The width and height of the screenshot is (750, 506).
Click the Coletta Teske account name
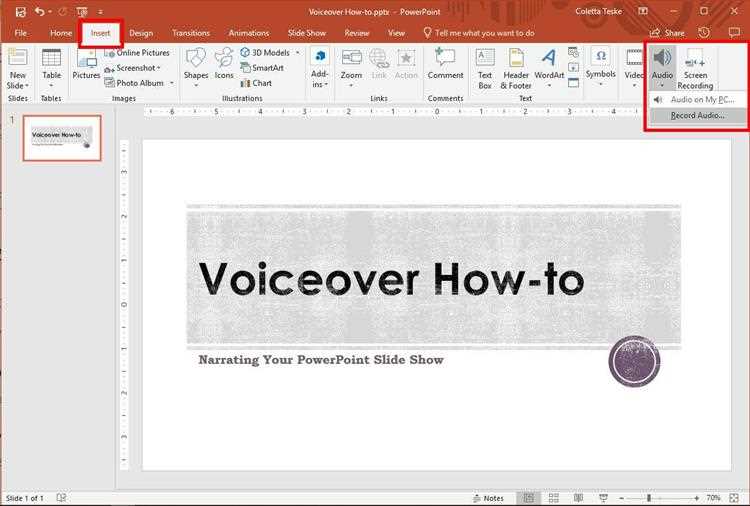(598, 11)
